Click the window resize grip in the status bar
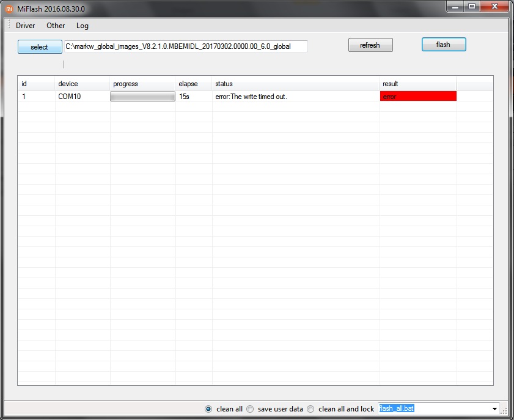514x420 pixels. coord(504,411)
